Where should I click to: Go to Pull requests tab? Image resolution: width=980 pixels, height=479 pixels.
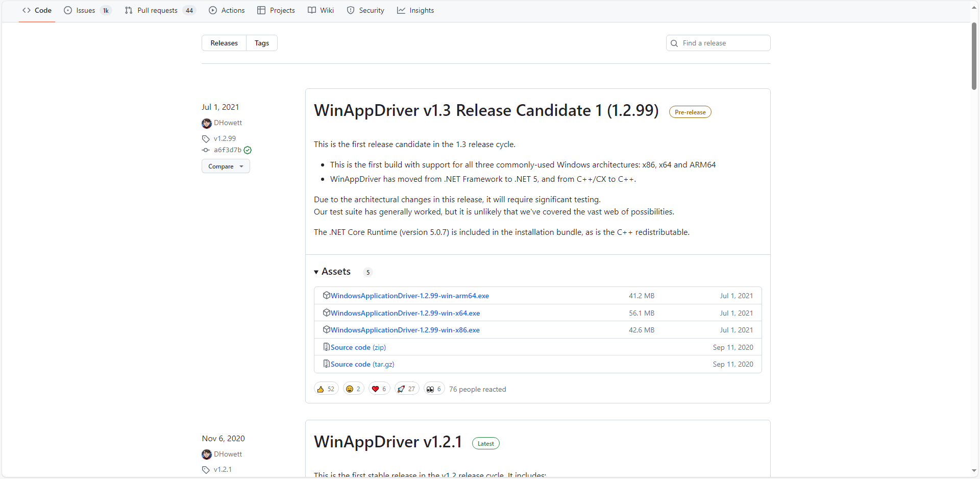pos(160,10)
